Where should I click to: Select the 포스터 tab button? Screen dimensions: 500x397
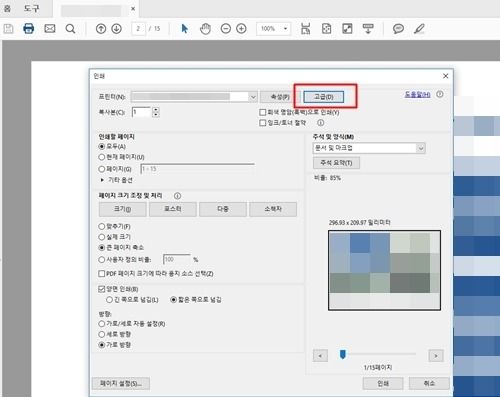[x=173, y=209]
